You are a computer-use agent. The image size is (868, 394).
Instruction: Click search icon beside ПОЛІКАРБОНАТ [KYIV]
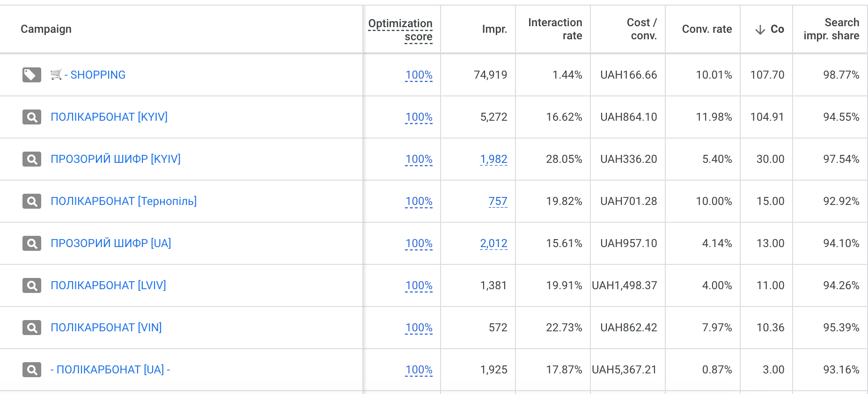click(32, 117)
